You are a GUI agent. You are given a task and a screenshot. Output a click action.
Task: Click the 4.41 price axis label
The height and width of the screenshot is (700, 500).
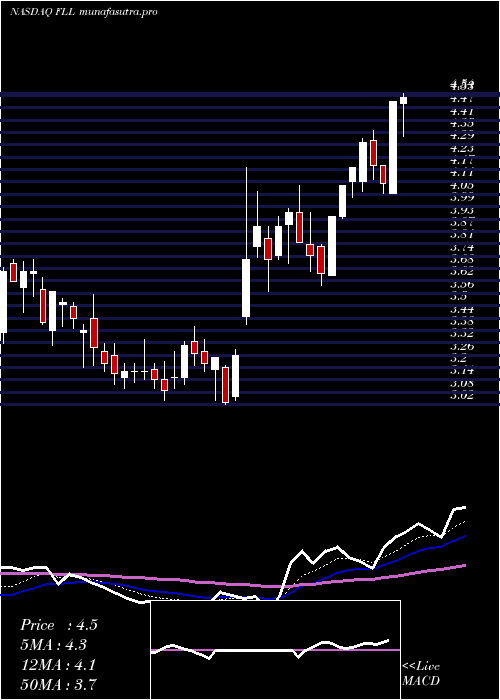[462, 111]
